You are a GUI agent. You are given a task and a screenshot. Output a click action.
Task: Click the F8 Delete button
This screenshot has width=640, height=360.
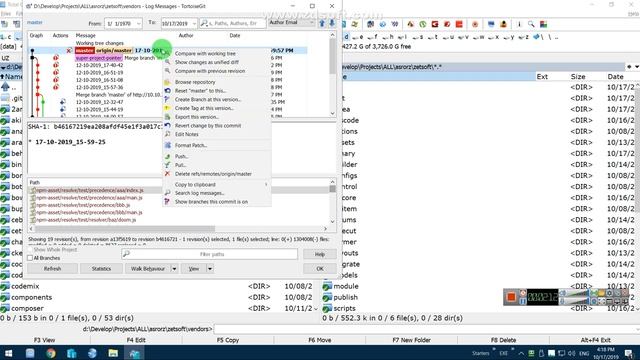coord(503,340)
